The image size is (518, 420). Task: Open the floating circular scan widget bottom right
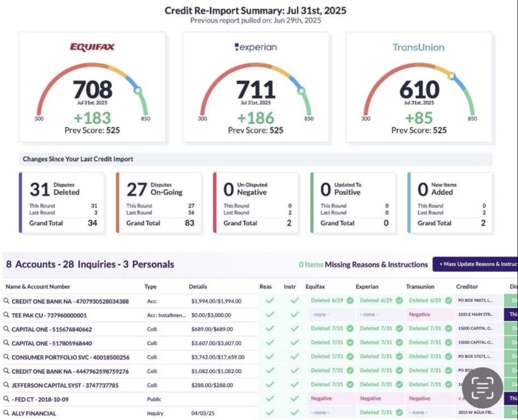(482, 385)
